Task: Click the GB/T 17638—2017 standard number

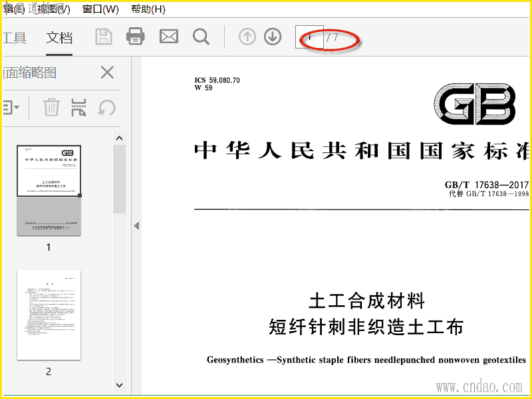Action: tap(487, 185)
